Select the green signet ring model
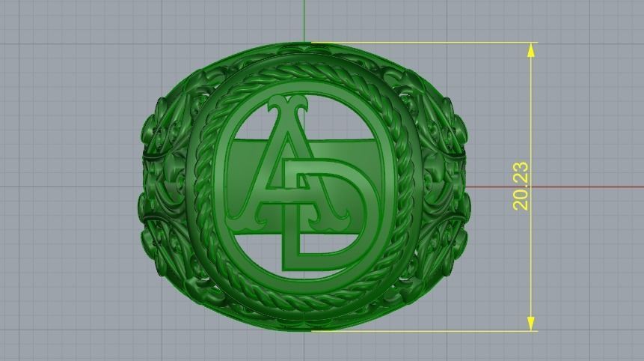 (304, 187)
